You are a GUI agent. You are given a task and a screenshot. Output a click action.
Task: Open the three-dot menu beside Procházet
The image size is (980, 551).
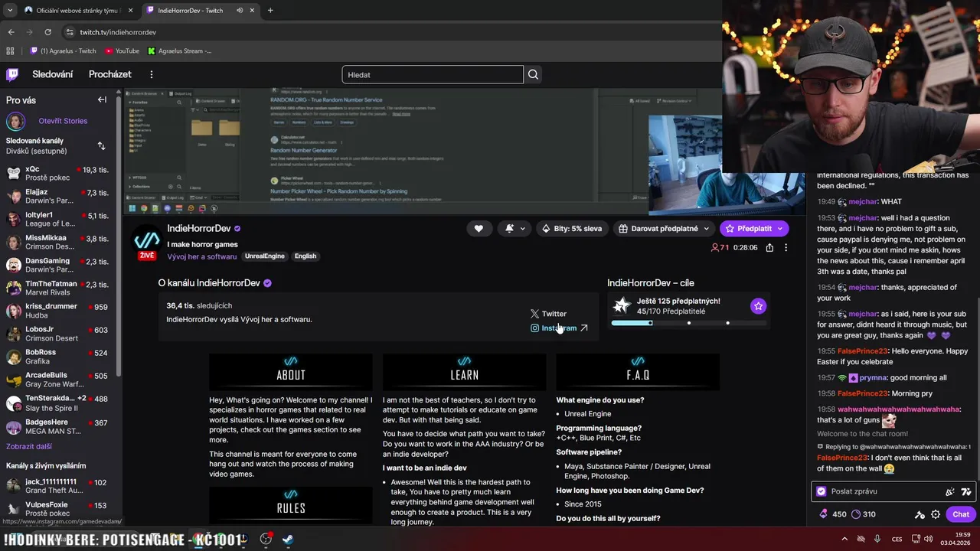152,74
